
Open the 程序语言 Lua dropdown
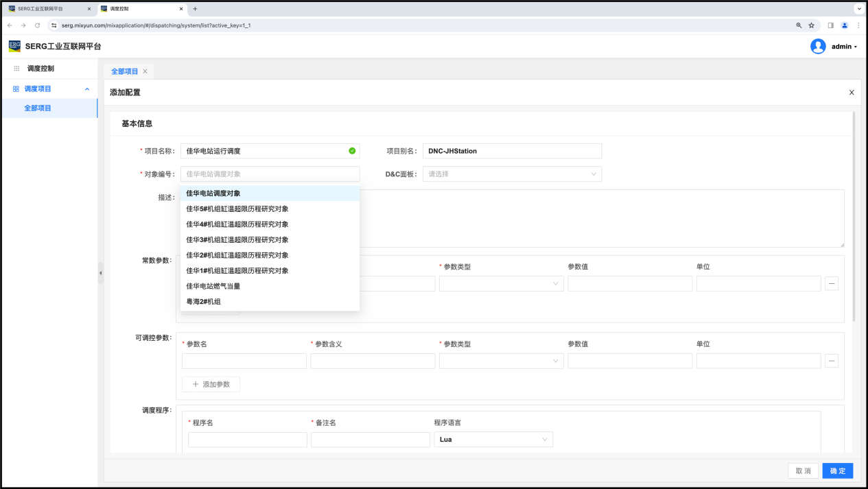493,439
